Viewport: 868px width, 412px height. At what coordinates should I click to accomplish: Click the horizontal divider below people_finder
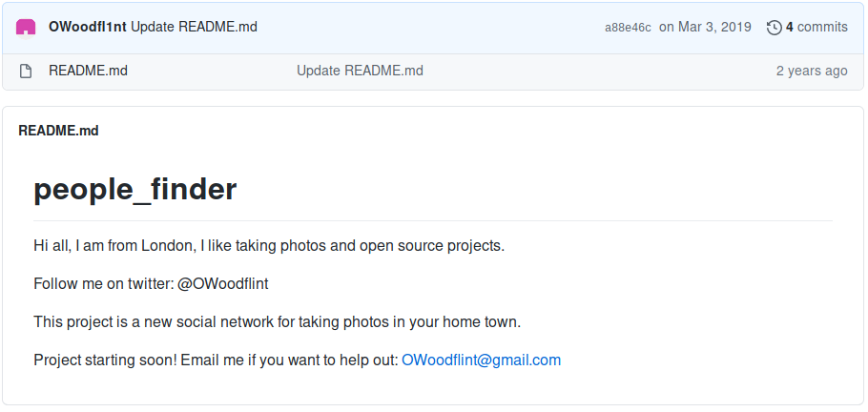pyautogui.click(x=433, y=220)
